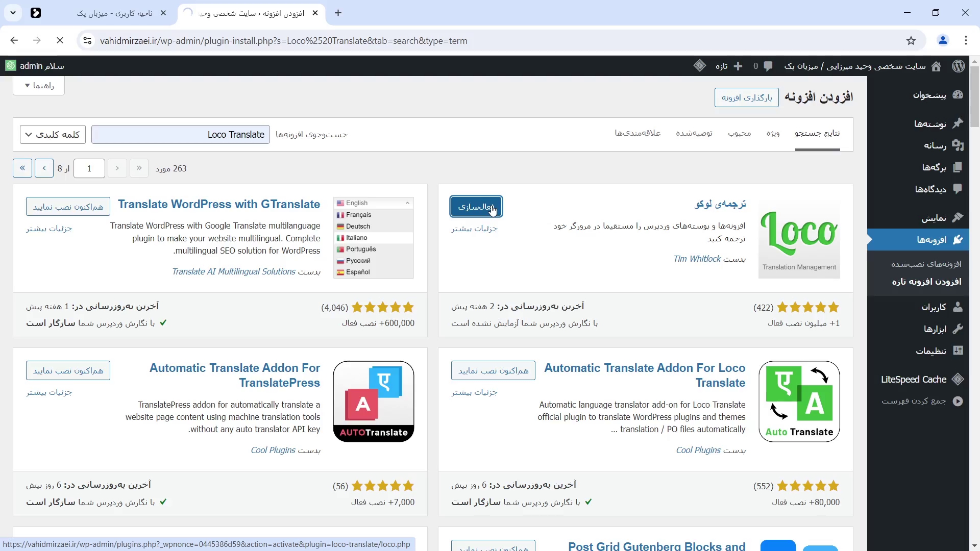Open افزودن افزونه تازه submenu item
980x551 pixels.
coord(926,282)
